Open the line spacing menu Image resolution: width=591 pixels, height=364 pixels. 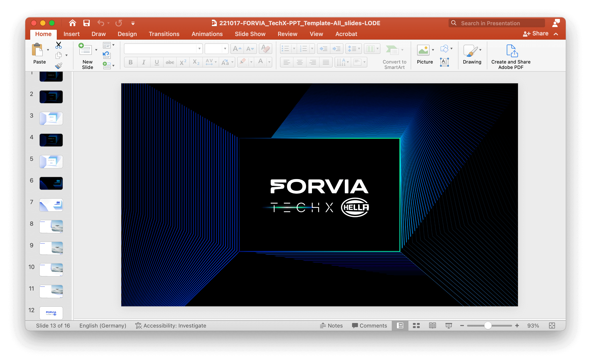click(x=353, y=49)
